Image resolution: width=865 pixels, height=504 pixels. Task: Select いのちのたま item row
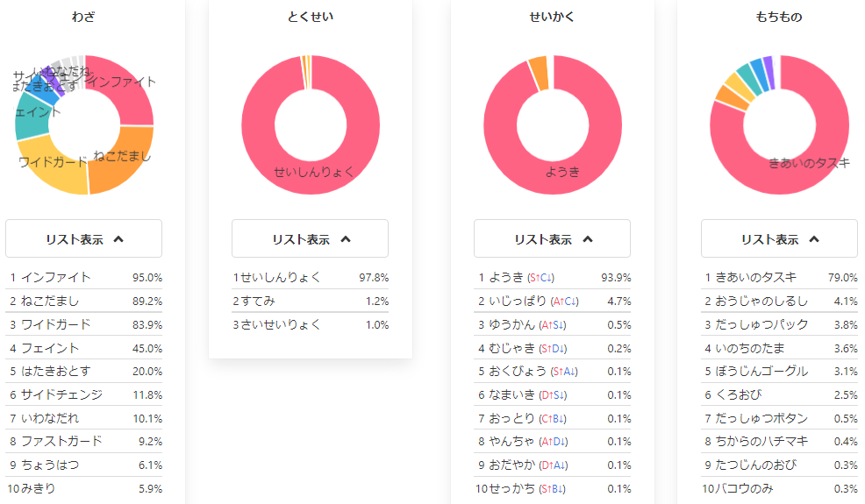point(779,348)
